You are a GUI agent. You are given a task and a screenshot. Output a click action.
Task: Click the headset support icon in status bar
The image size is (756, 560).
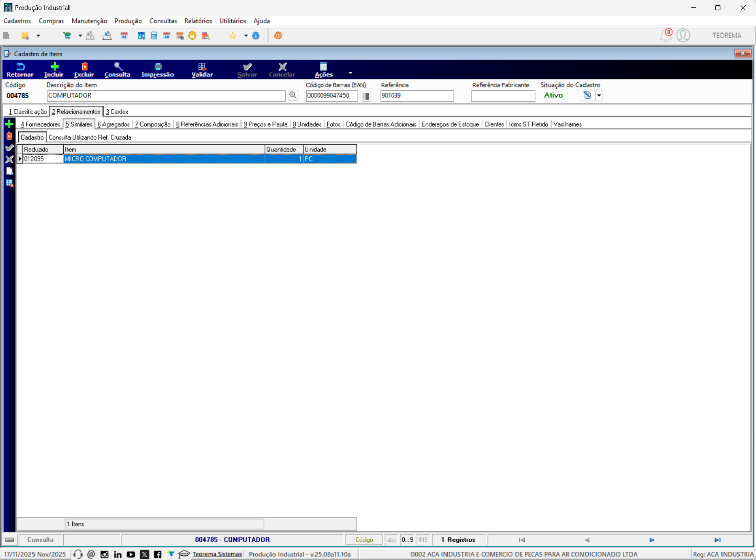coord(78,554)
